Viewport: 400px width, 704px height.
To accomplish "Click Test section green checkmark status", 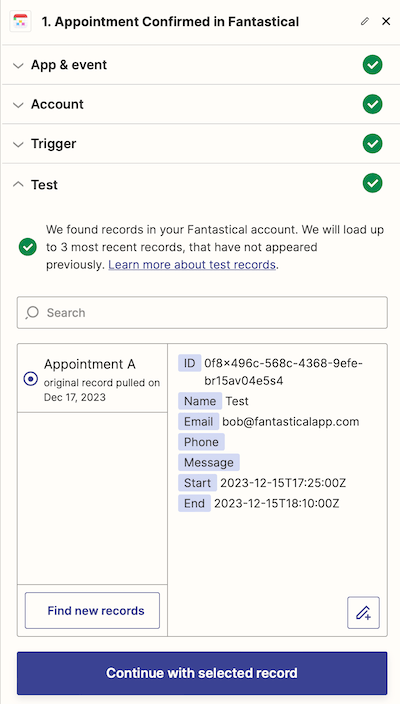I will pos(373,183).
